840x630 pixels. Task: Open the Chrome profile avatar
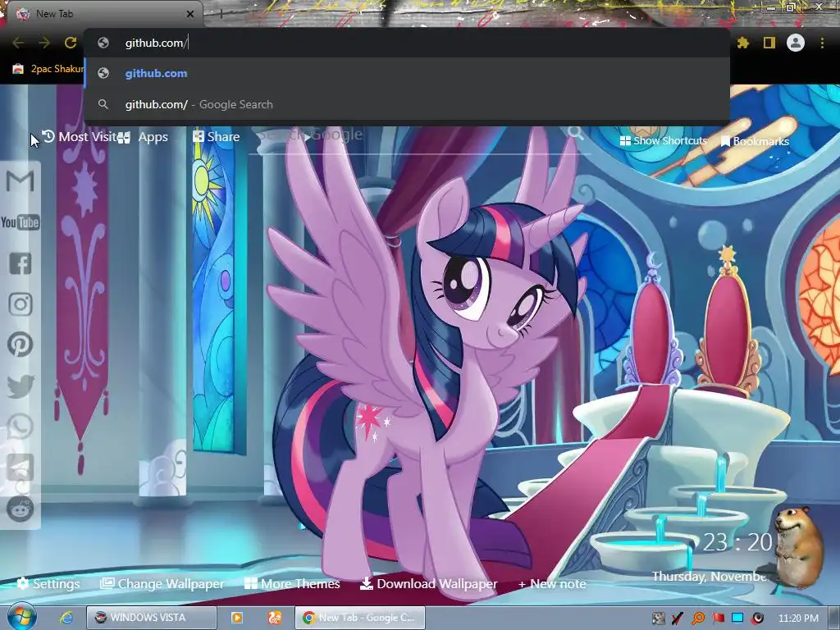[x=796, y=43]
